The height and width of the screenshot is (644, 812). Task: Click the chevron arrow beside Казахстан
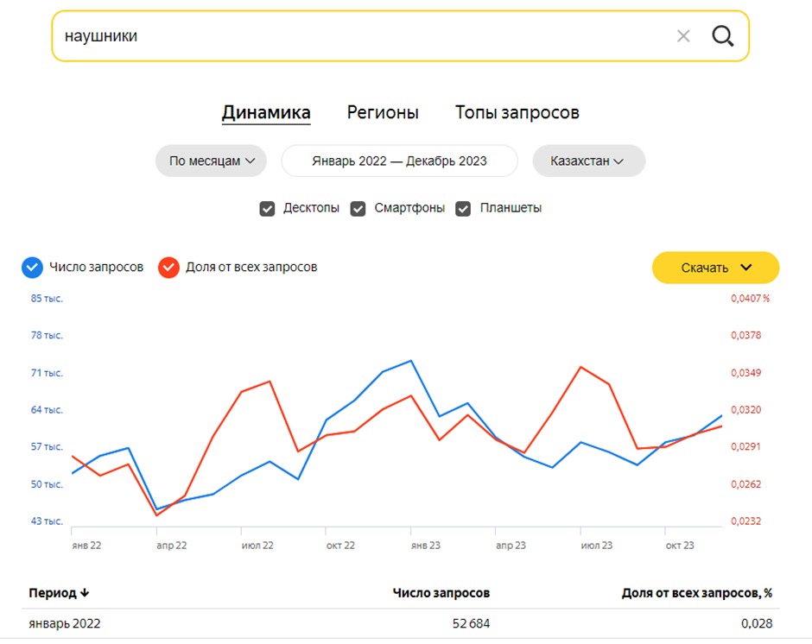[619, 161]
